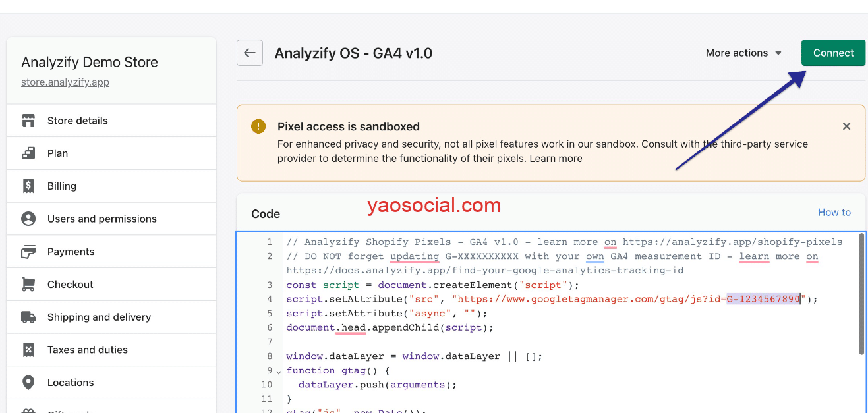Open the How to link

pyautogui.click(x=834, y=212)
